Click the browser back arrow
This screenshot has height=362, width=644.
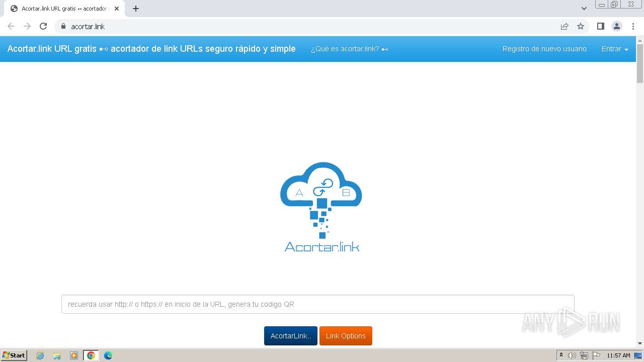pos(11,26)
